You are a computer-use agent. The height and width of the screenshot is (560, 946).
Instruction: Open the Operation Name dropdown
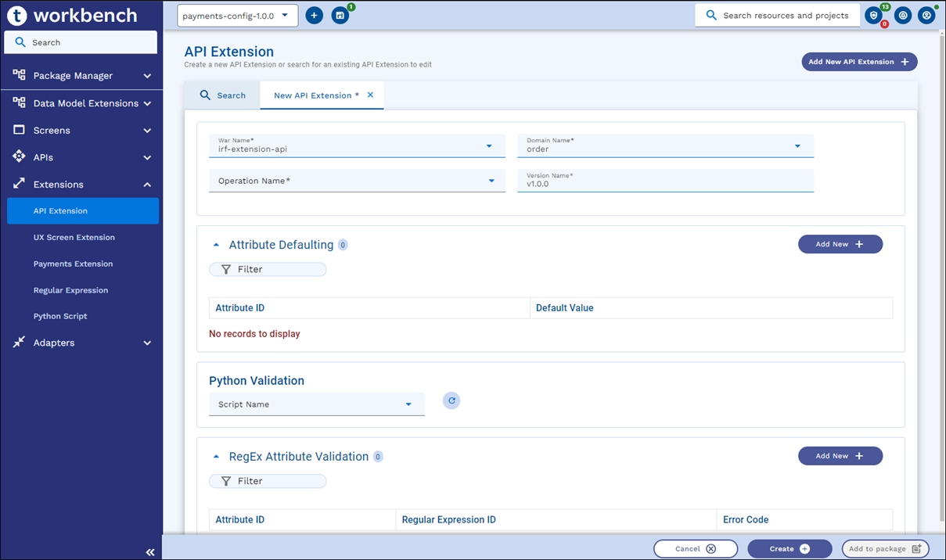[357, 181]
